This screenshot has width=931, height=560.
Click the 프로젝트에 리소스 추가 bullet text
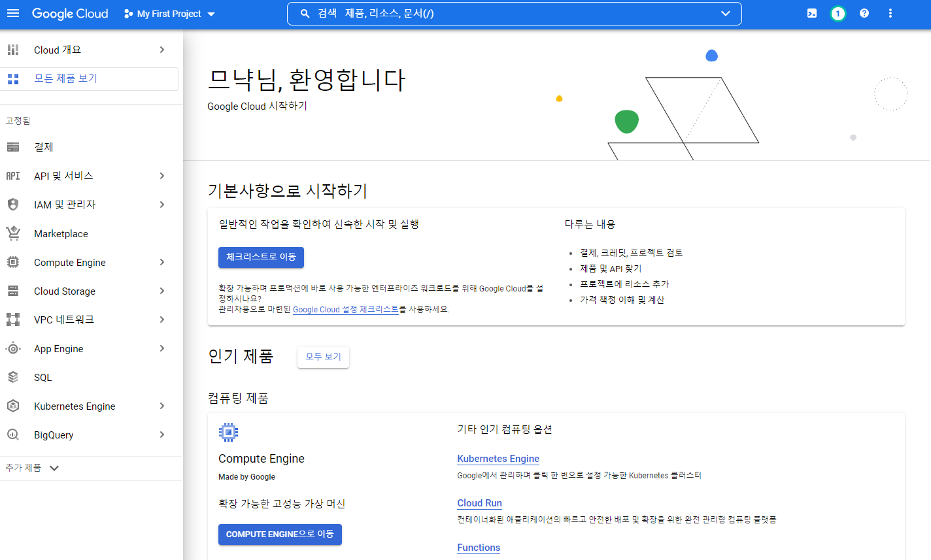624,284
